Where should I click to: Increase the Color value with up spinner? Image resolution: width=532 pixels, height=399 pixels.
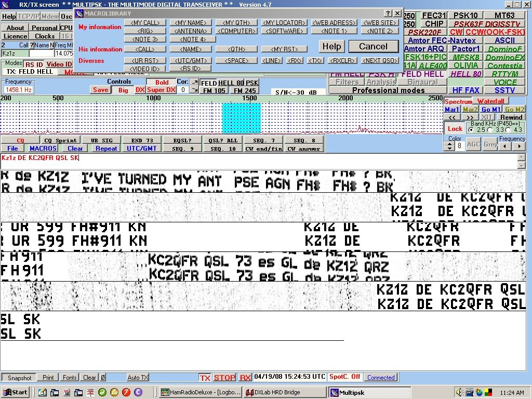pyautogui.click(x=450, y=144)
